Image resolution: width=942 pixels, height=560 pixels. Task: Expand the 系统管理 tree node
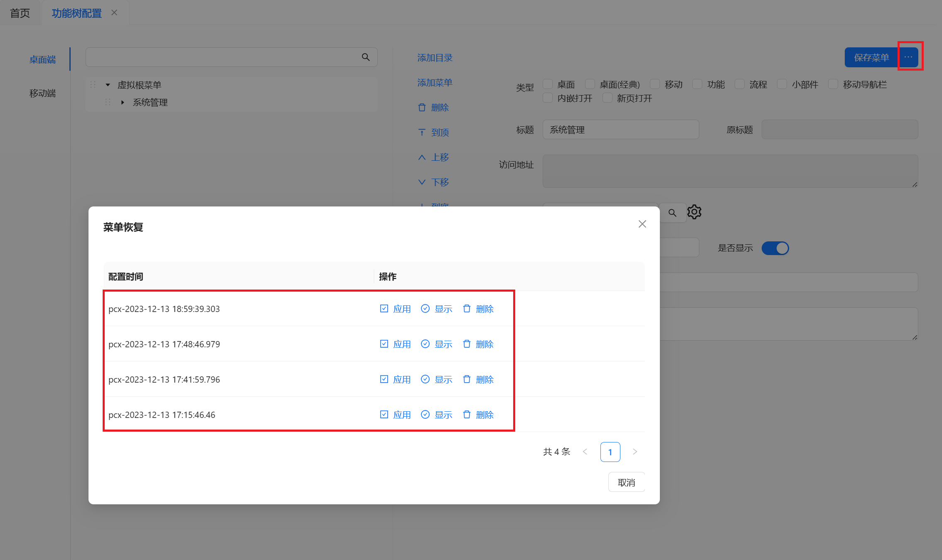coord(123,102)
